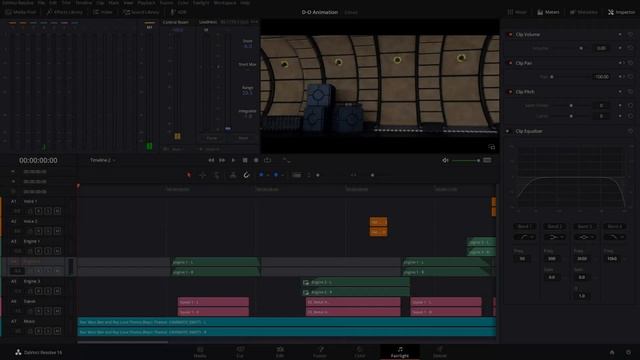Switch to the Deliver page
Screen dimensions: 640x360
(440, 352)
